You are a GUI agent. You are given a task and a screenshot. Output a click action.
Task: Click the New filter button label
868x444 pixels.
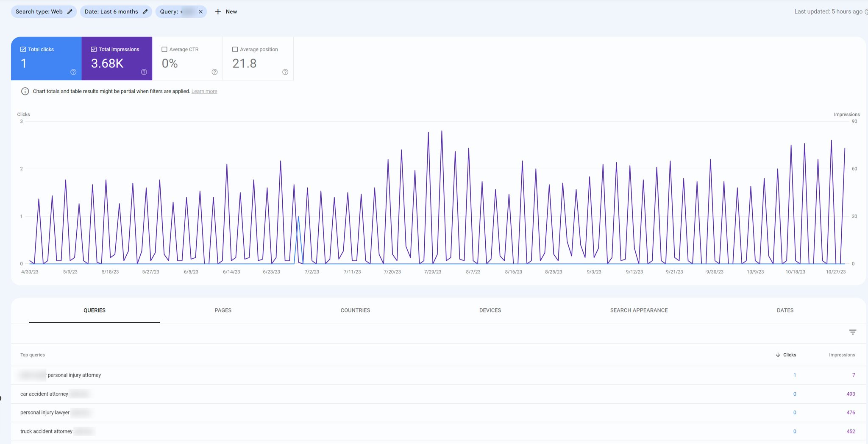(231, 12)
